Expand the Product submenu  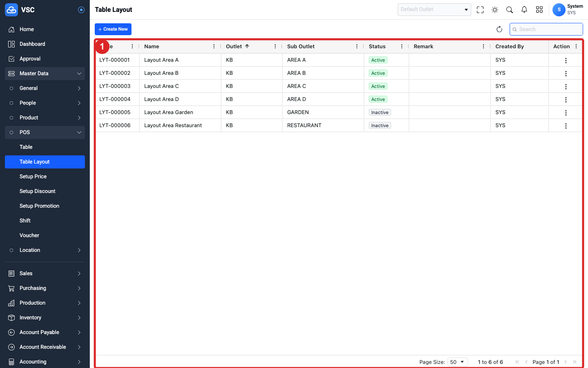pyautogui.click(x=45, y=118)
